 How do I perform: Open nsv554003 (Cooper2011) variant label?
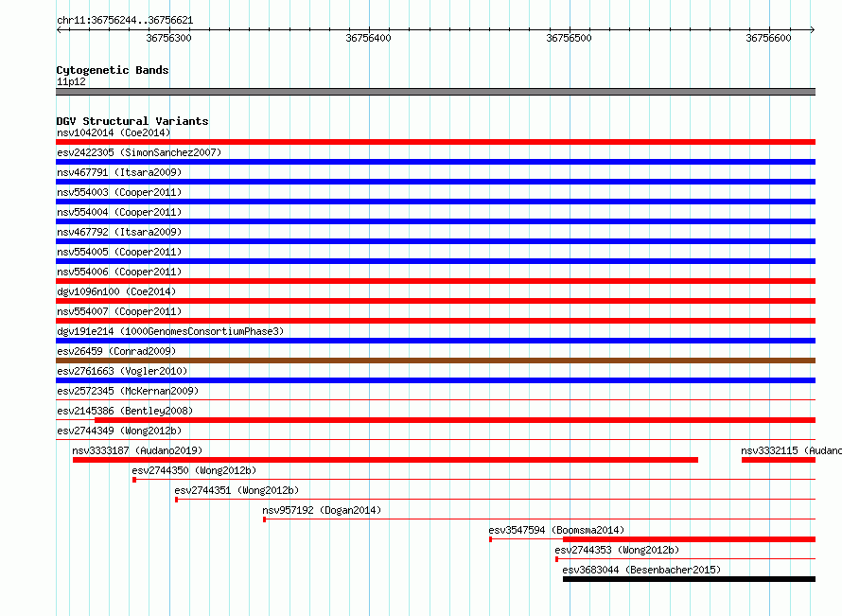[119, 192]
